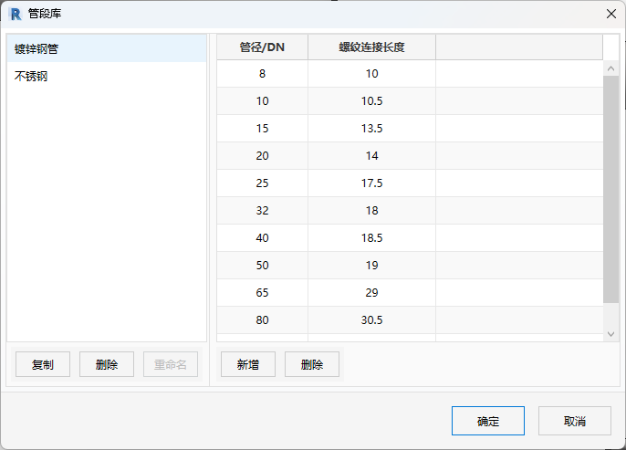Click the 螺纹连接长度 column header
The width and height of the screenshot is (626, 450).
tap(371, 47)
